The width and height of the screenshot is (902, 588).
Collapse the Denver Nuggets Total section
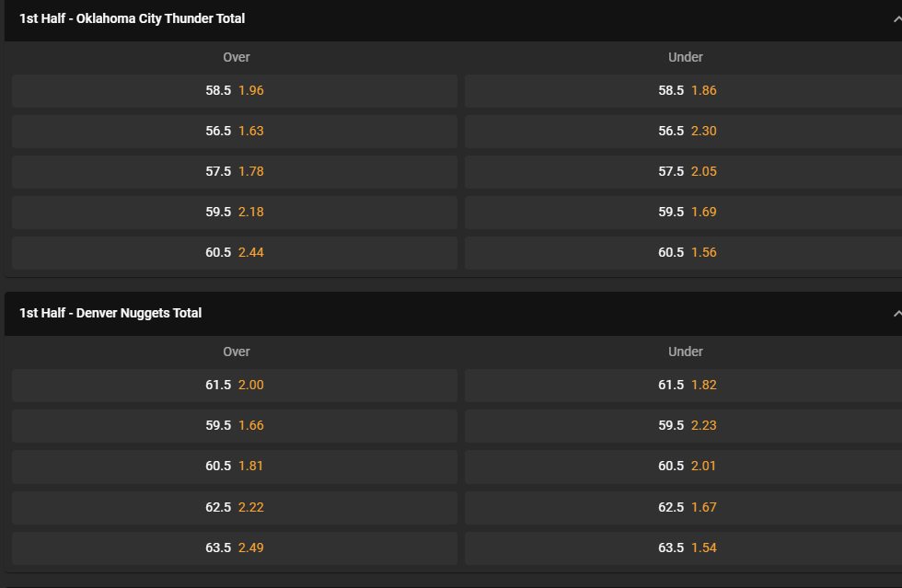896,314
